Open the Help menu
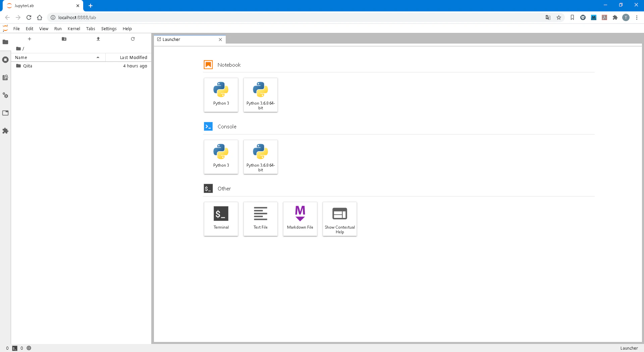Screen dimensions: 644x352 pyautogui.click(x=127, y=28)
